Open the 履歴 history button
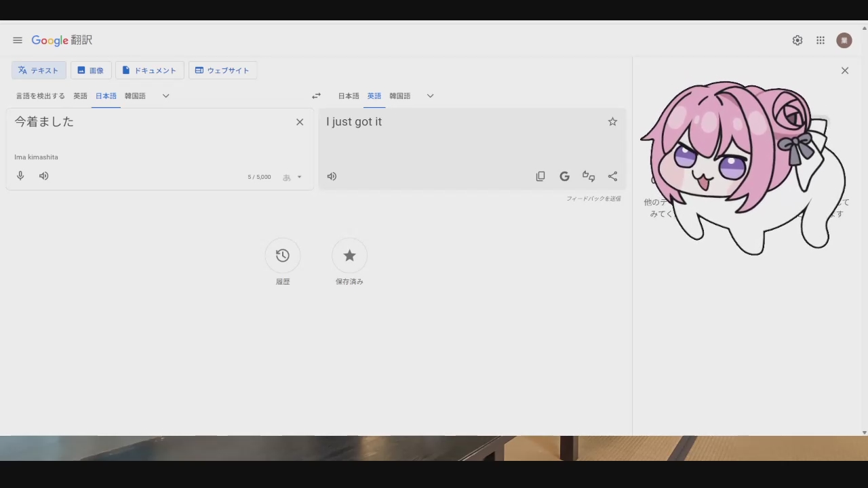This screenshot has width=868, height=488. [283, 256]
